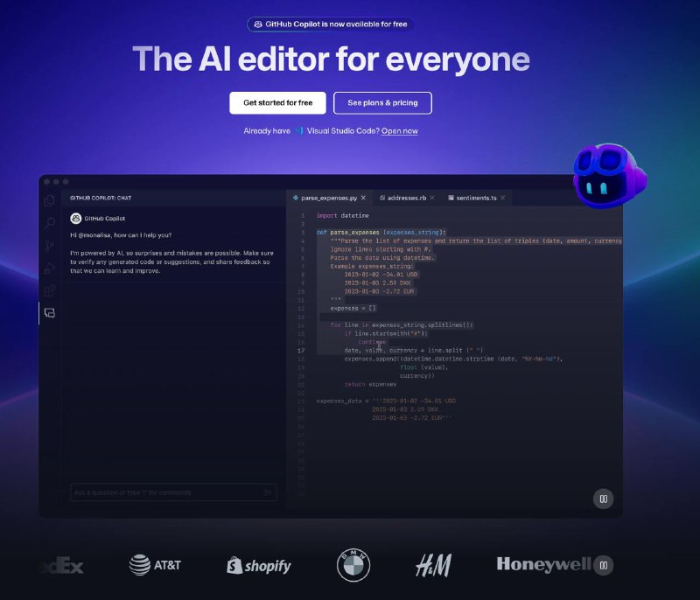Image resolution: width=700 pixels, height=600 pixels.
Task: Click the GITHUB COPILOT: CHAT panel title
Action: (101, 198)
